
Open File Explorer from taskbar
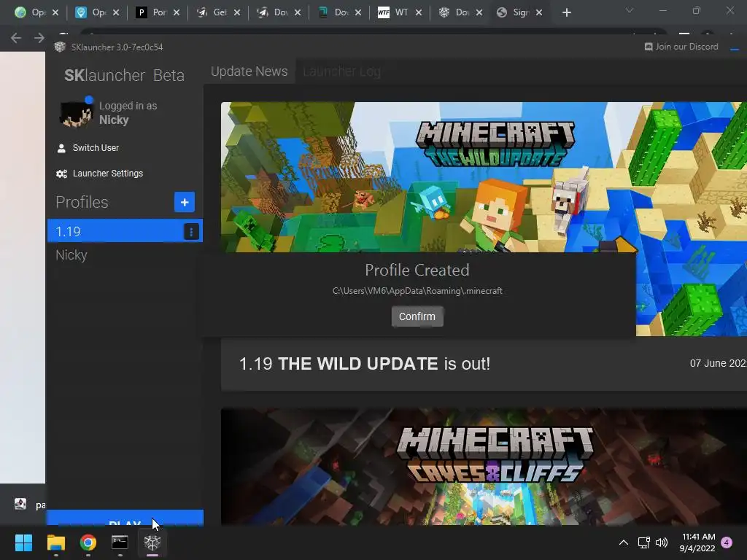tap(55, 542)
